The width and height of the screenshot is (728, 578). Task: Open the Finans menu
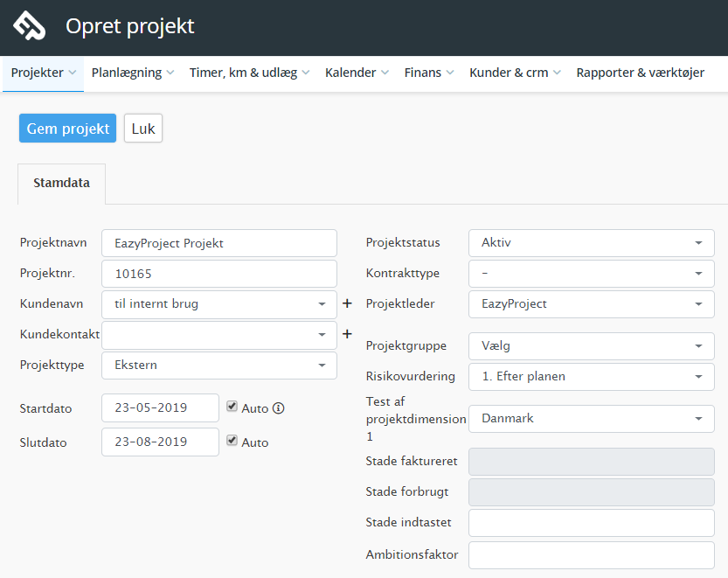[429, 73]
